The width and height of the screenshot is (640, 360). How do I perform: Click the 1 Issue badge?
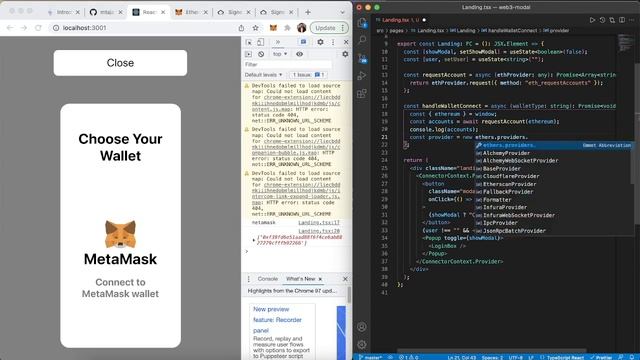tap(308, 75)
